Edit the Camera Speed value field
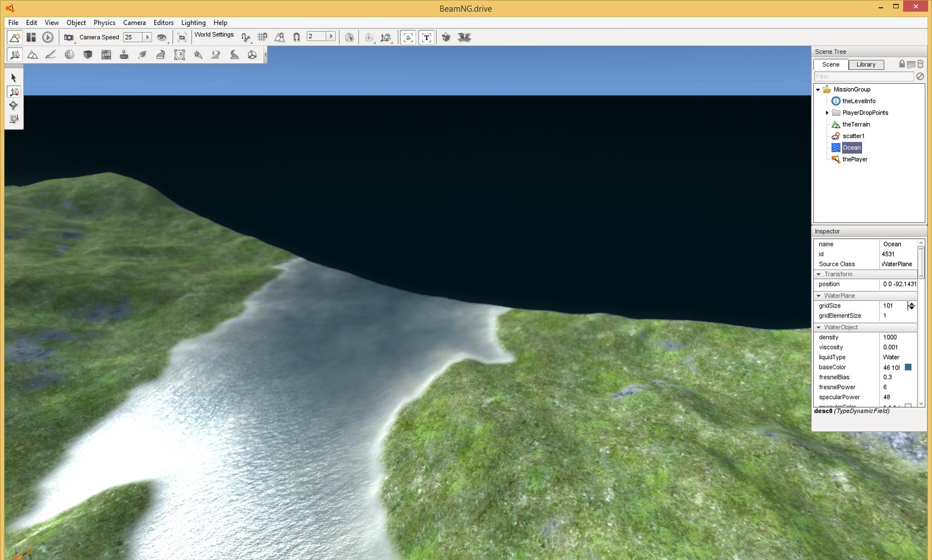The width and height of the screenshot is (932, 560). point(133,37)
